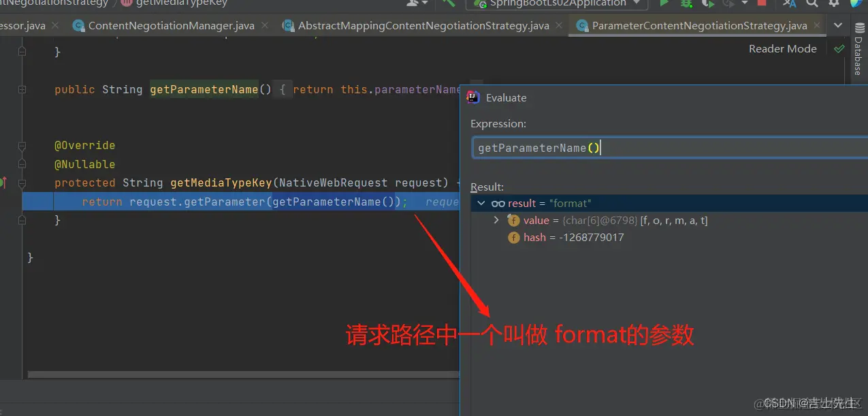
Task: Click the Reader Mode label
Action: coord(782,48)
